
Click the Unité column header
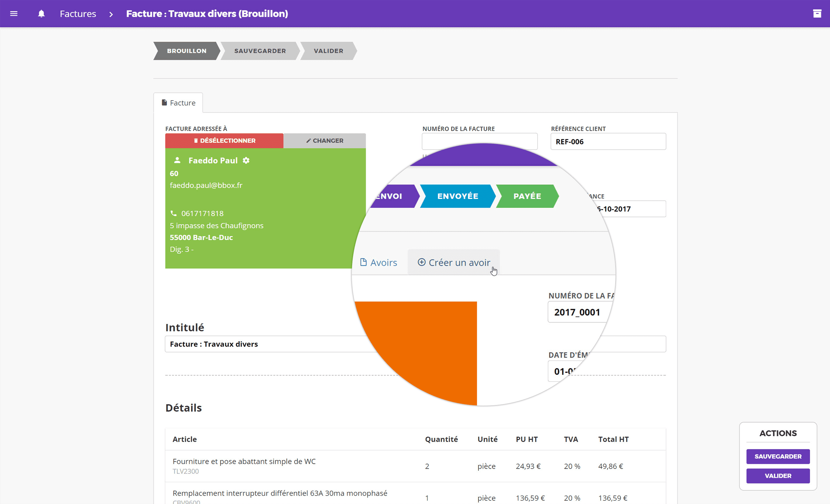[487, 439]
